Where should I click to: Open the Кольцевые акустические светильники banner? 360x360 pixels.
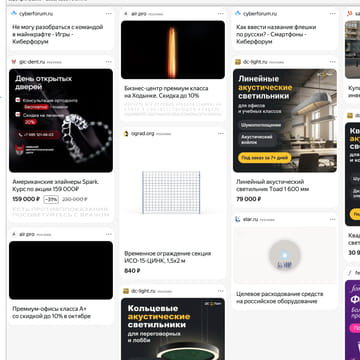tap(173, 329)
